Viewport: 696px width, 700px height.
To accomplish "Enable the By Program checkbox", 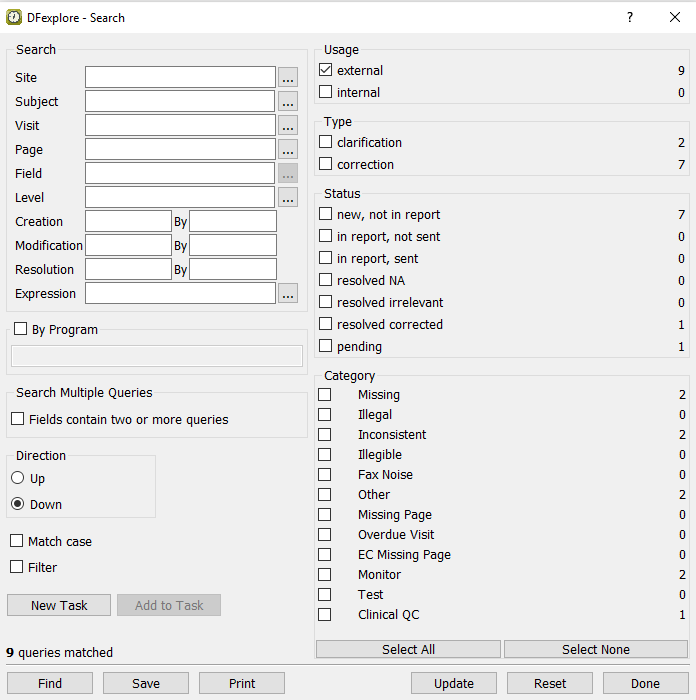I will point(21,329).
